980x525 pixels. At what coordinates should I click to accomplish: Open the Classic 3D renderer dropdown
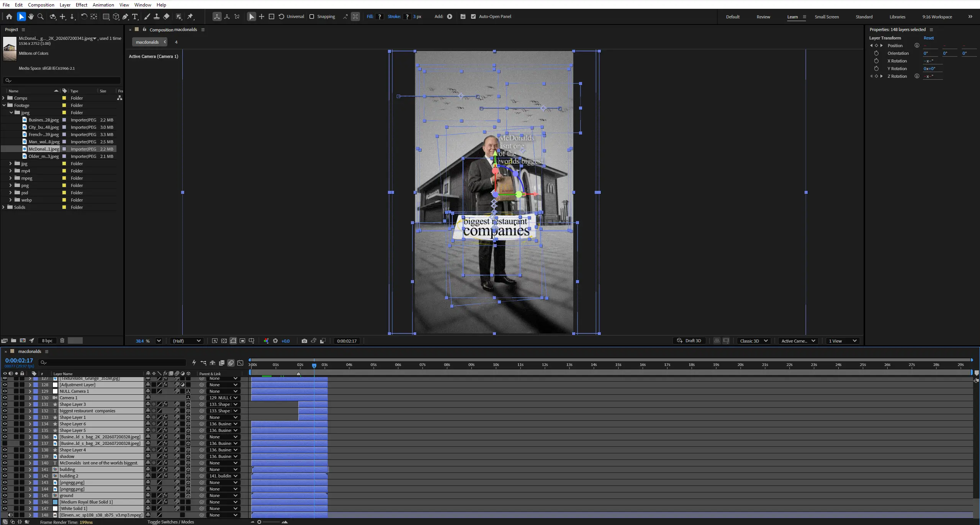coord(754,341)
